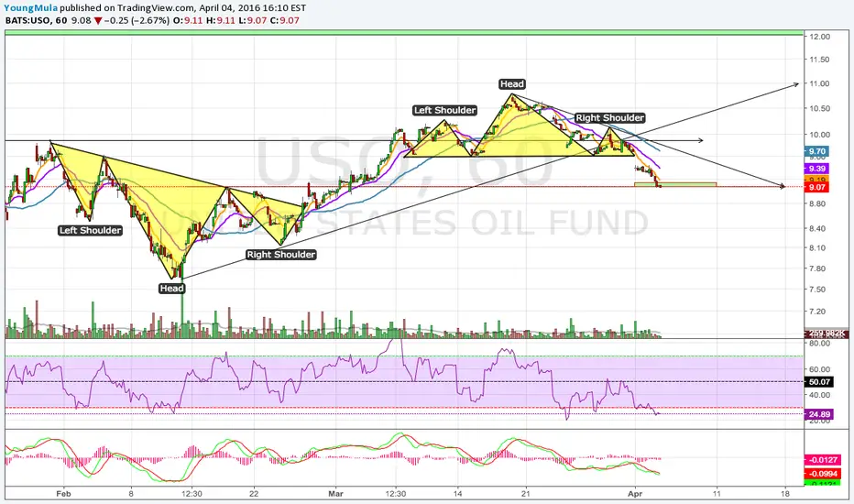Click the BATS:USO, 60 symbol title

[x=37, y=21]
